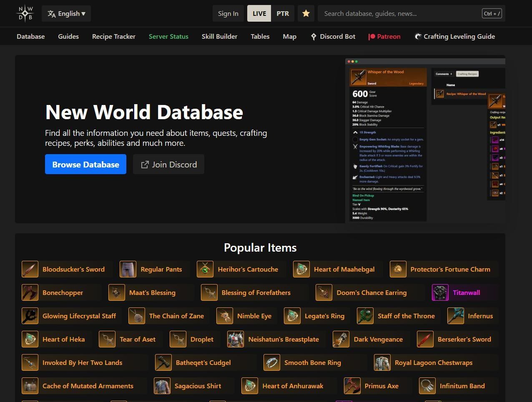Click the Titanwall armor icon
The width and height of the screenshot is (532, 402).
click(x=440, y=293)
